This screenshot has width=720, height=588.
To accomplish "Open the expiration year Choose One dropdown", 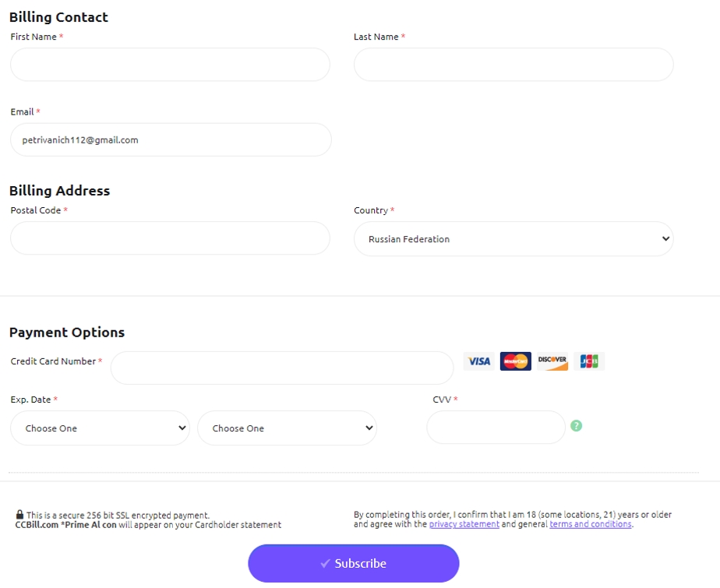I will (287, 428).
